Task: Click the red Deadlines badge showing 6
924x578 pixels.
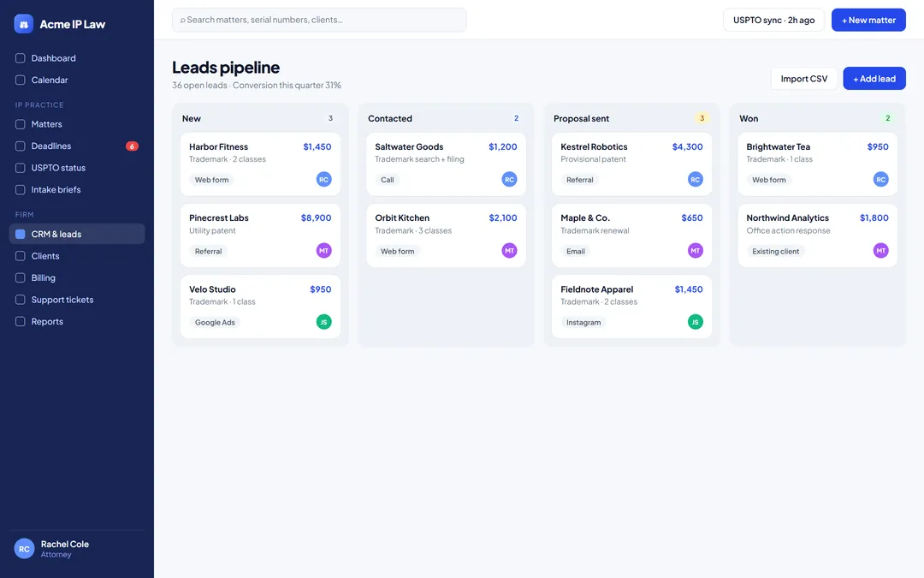Action: pos(132,146)
